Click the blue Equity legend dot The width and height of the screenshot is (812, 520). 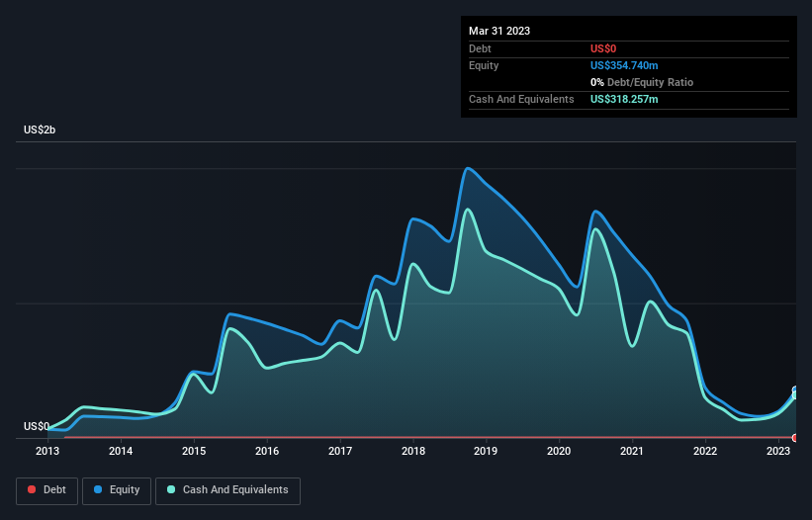click(97, 489)
